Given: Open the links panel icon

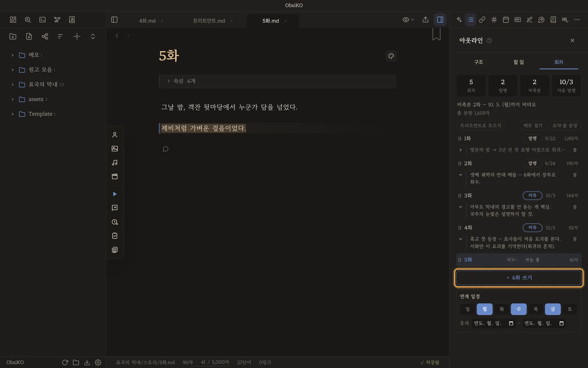Looking at the screenshot, I should pyautogui.click(x=482, y=20).
